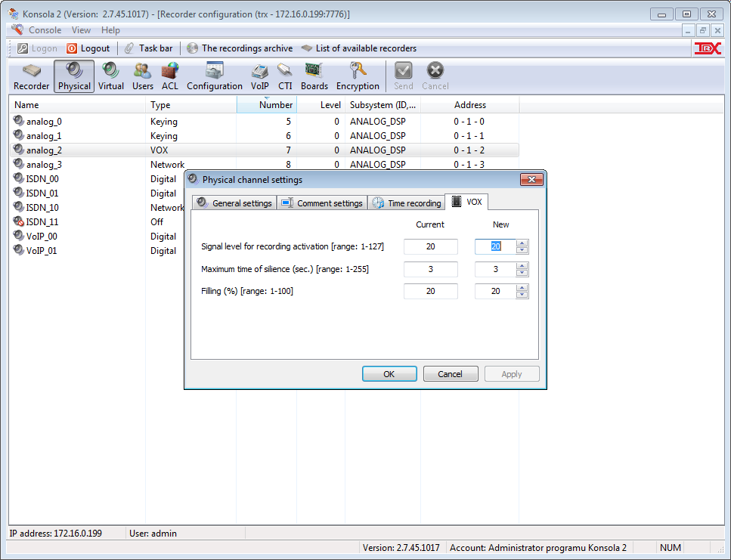Open the Virtual channels view

pos(111,76)
